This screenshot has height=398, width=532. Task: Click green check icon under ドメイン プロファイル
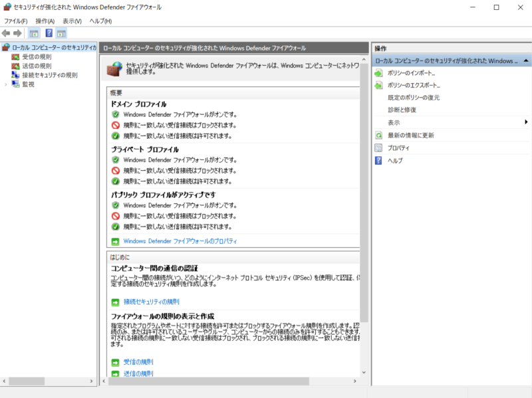(x=116, y=136)
